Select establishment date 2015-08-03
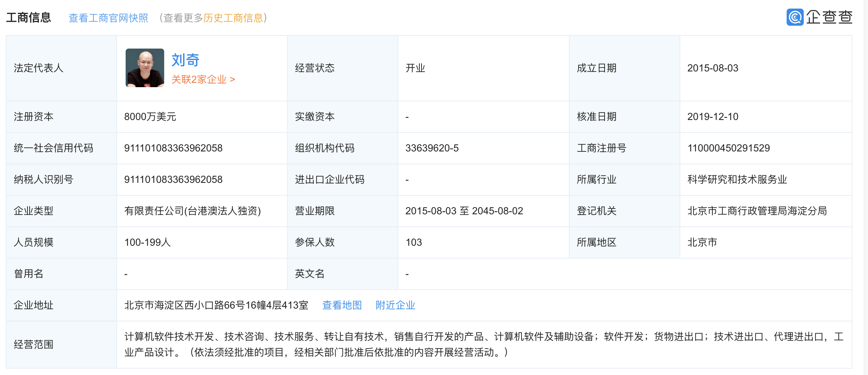This screenshot has width=868, height=375. pos(713,68)
